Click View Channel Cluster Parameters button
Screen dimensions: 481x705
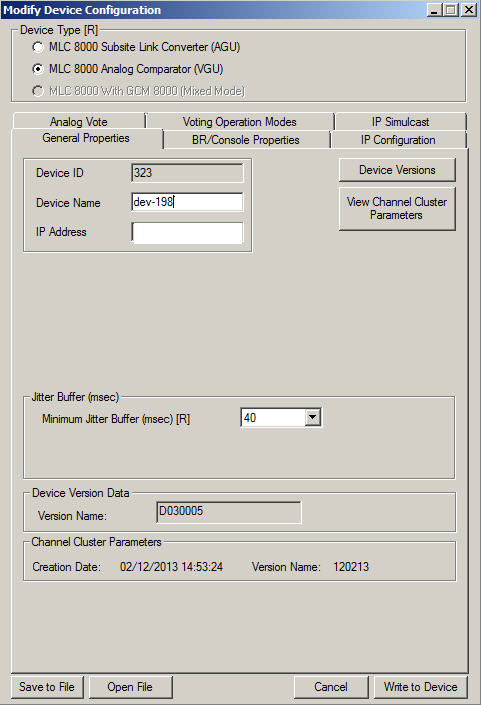(x=397, y=209)
